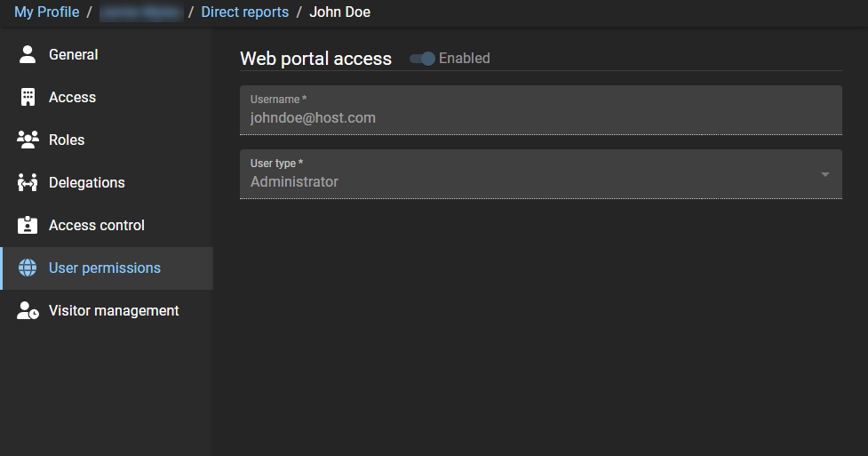Select User permissions in sidebar
This screenshot has height=456, width=868.
[107, 268]
